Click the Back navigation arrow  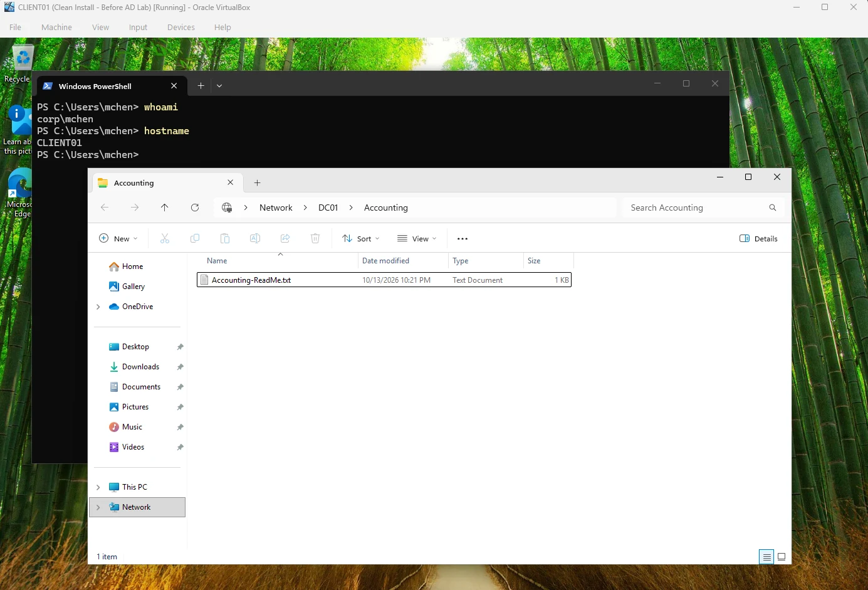click(x=105, y=208)
